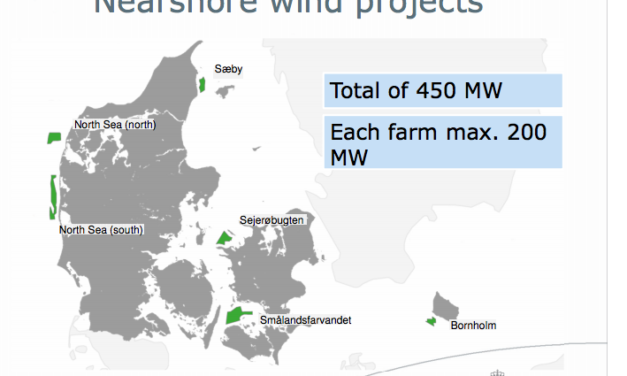Click the green Smålandsfarvandet farm area
Viewport: 627px width, 376px height.
coord(237,315)
